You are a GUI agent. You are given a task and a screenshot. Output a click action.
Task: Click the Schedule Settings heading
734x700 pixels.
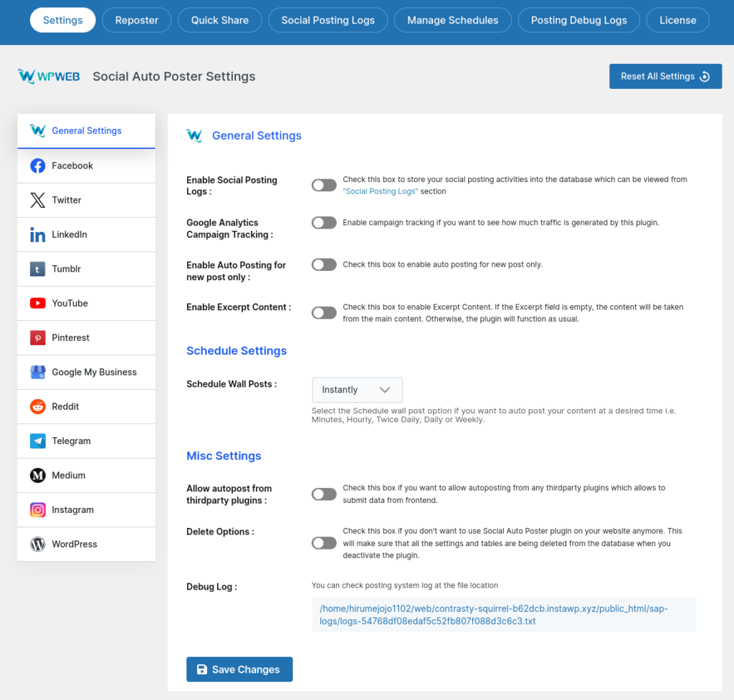coord(237,351)
